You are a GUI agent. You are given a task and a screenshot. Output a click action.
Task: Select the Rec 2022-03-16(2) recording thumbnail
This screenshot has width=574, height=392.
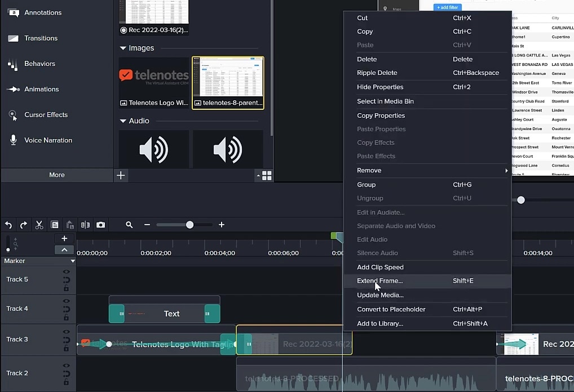pos(154,17)
